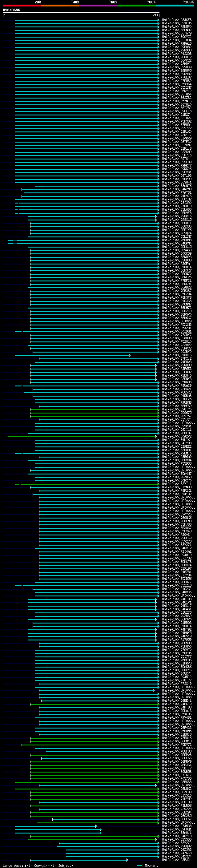Click the red 20% identity legend segment
The image size is (197, 868).
(x=22, y=6)
